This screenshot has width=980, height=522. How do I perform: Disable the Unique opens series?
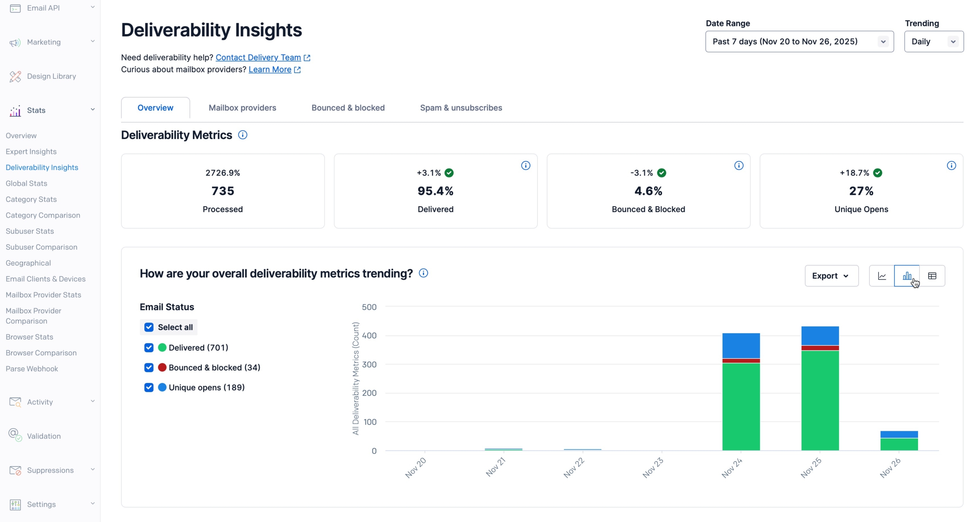[x=149, y=388]
